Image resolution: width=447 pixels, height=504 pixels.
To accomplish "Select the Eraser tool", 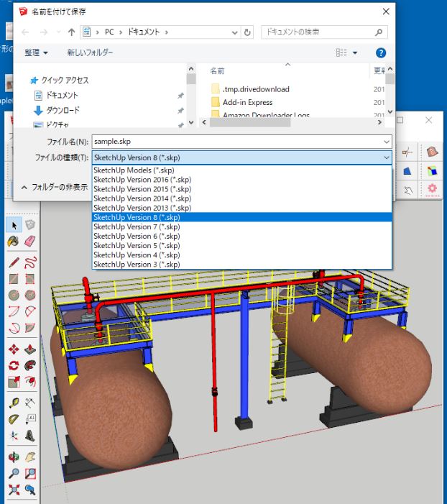I will [29, 242].
